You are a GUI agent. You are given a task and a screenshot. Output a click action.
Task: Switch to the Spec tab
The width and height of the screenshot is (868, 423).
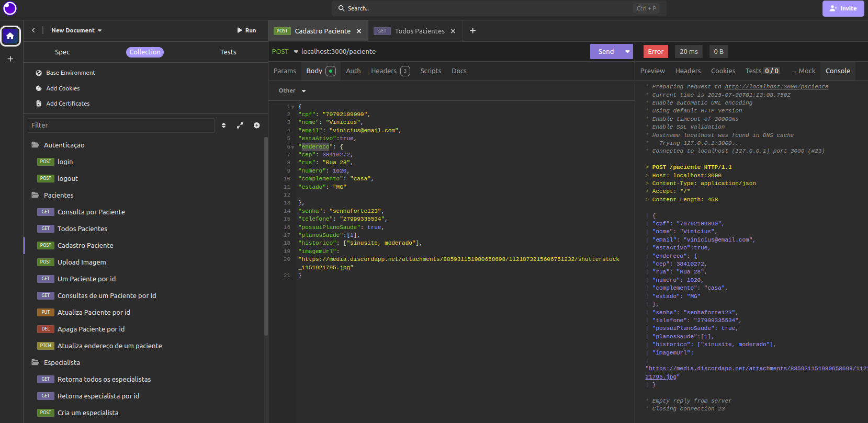coord(62,52)
